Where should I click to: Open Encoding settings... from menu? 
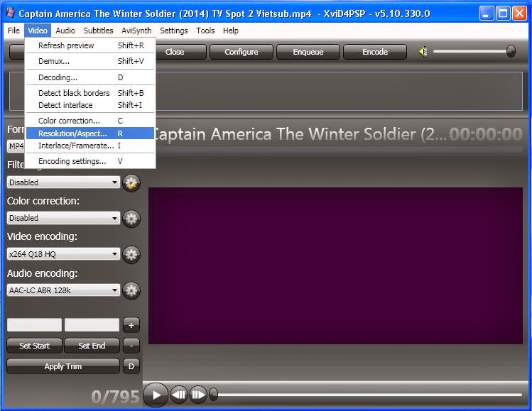[90, 161]
